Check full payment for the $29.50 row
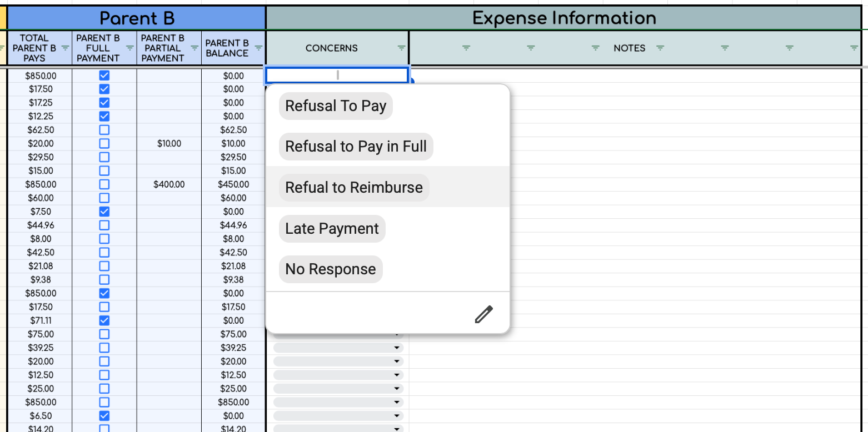Image resolution: width=868 pixels, height=432 pixels. tap(104, 157)
